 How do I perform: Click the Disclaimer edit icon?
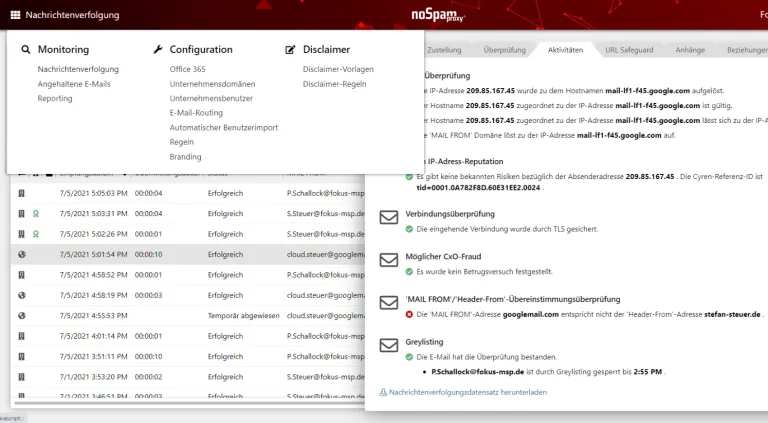pos(290,49)
